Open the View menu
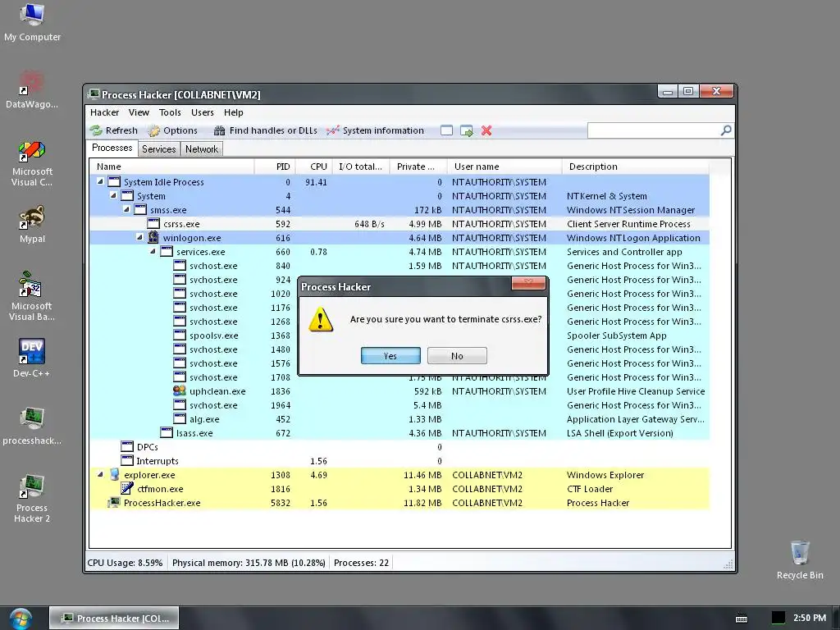 (x=139, y=112)
